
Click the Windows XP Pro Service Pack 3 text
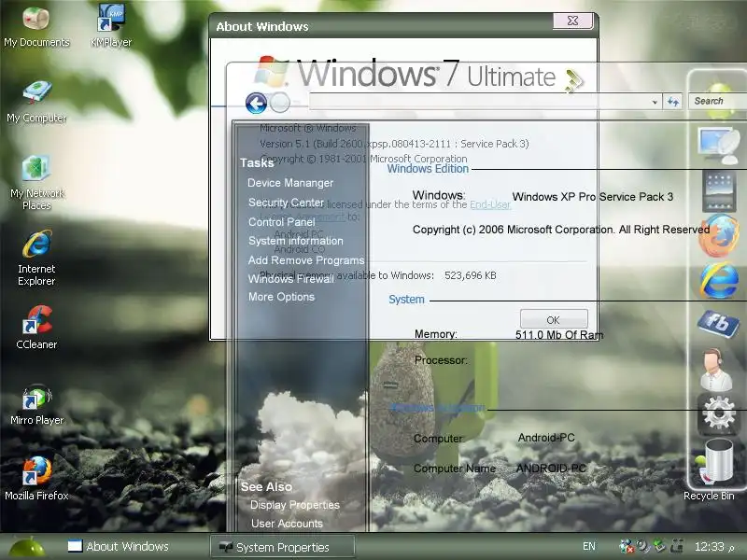coord(593,197)
